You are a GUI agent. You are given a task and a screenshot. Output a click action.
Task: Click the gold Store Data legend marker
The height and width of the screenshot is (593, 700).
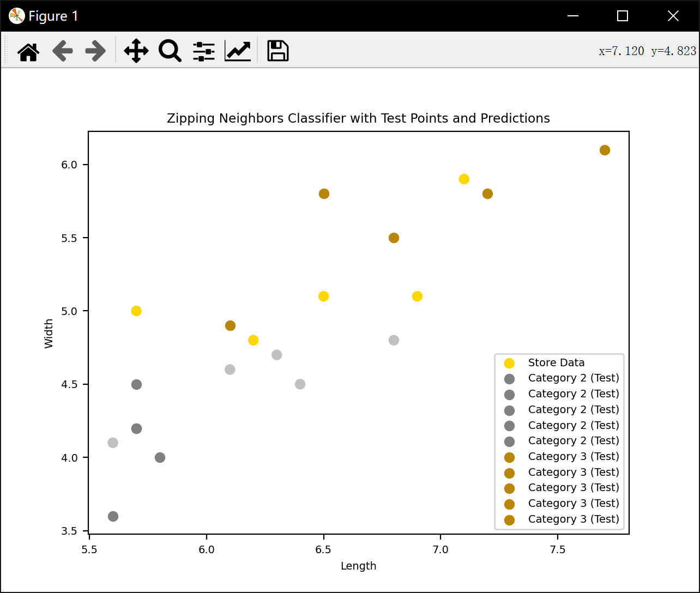coord(510,364)
